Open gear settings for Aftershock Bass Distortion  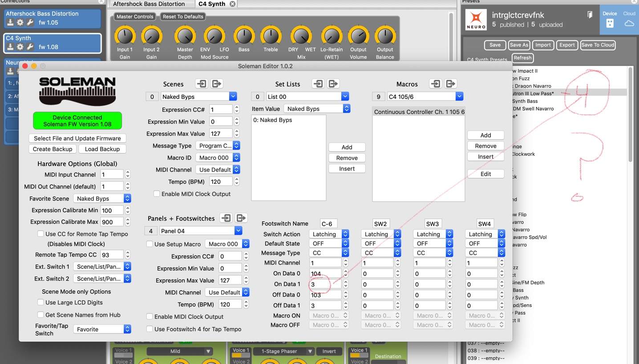20,22
